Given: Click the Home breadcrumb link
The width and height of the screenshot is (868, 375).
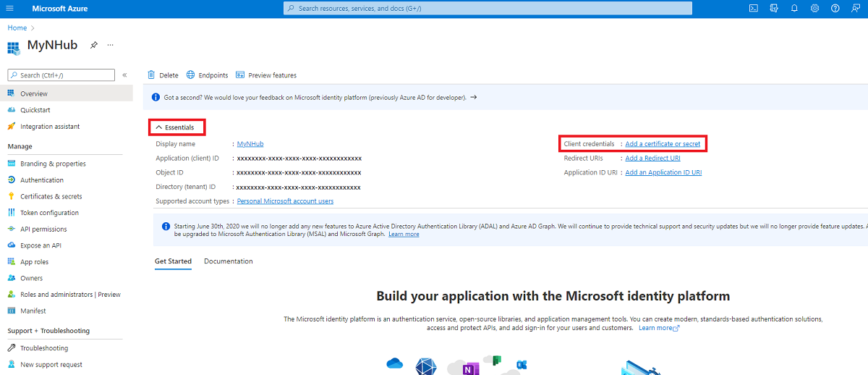Looking at the screenshot, I should [17, 28].
